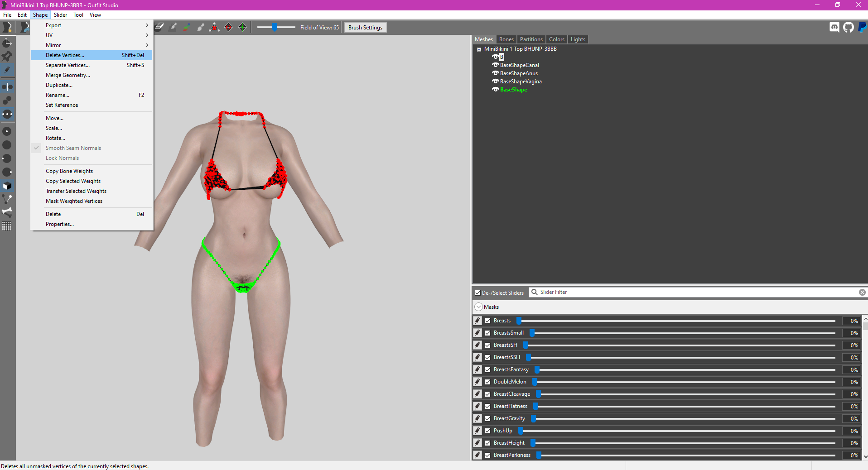Viewport: 868px width, 470px height.
Task: Hide the BaseShapeCanal mesh via eye icon
Action: point(496,65)
